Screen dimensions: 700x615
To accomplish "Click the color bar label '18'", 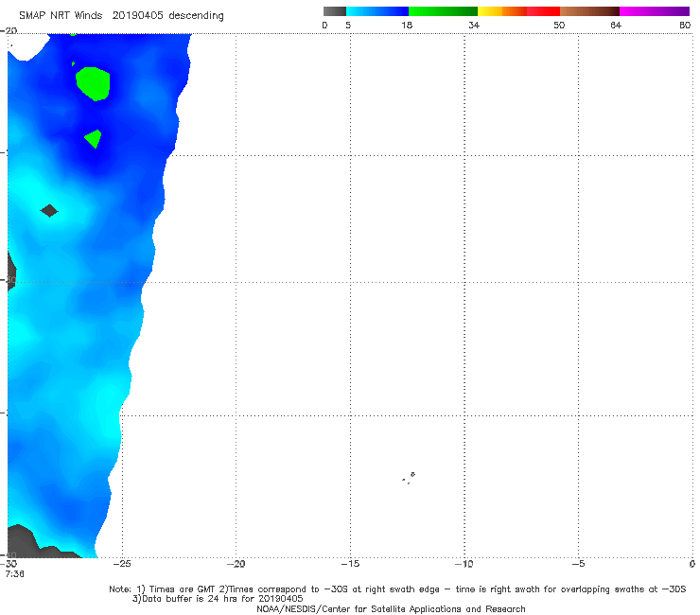I will tap(407, 26).
